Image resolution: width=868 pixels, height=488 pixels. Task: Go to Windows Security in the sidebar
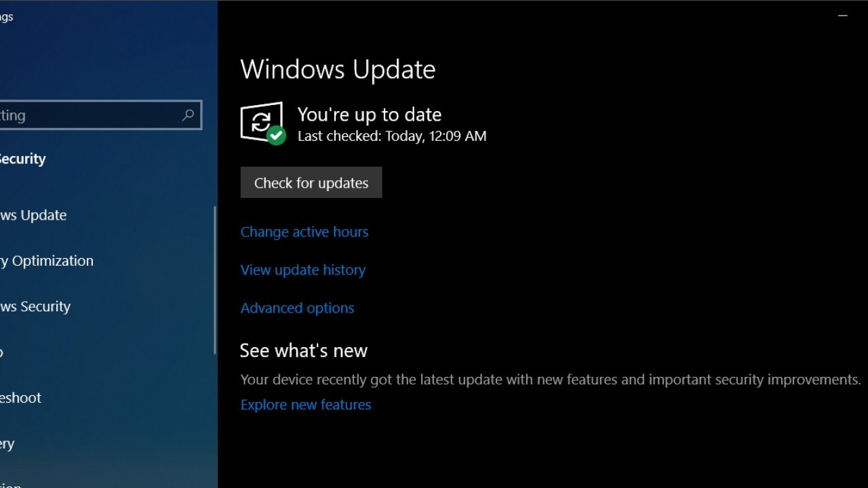click(x=35, y=306)
